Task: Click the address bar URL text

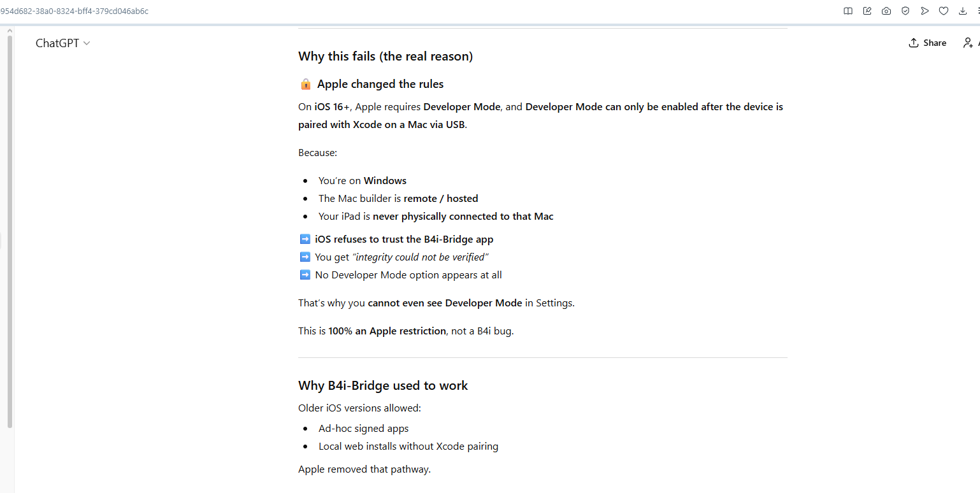Action: coord(75,11)
